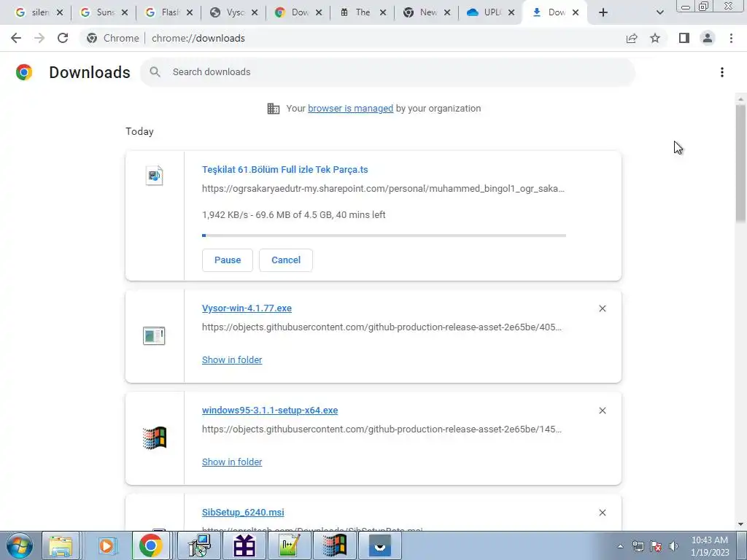Click the page vertical scrollbar thumb
Image resolution: width=747 pixels, height=560 pixels.
click(740, 162)
